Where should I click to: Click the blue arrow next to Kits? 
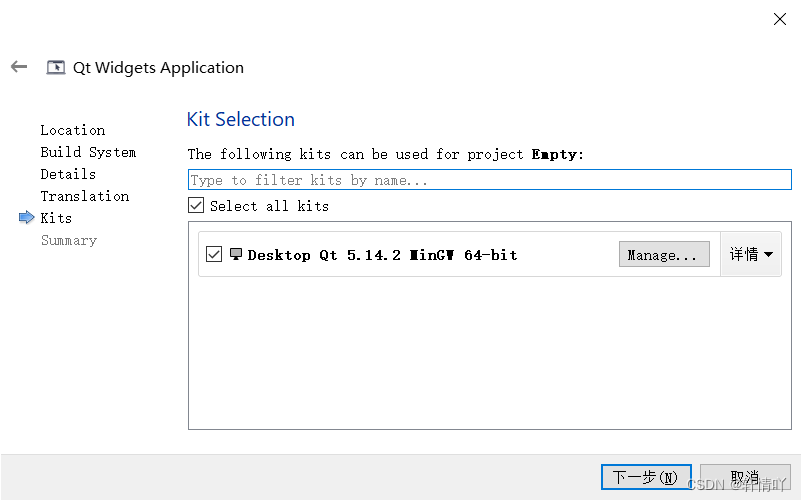pyautogui.click(x=27, y=218)
